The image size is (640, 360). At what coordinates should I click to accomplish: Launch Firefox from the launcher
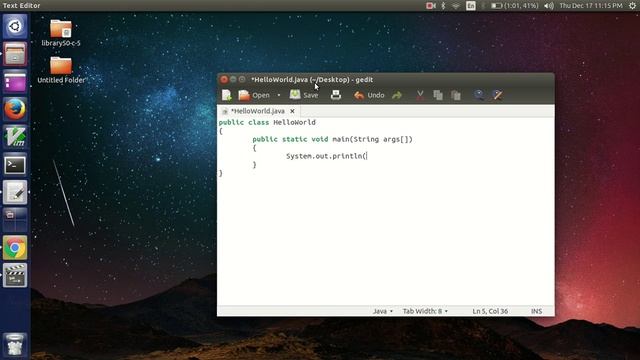(15, 109)
